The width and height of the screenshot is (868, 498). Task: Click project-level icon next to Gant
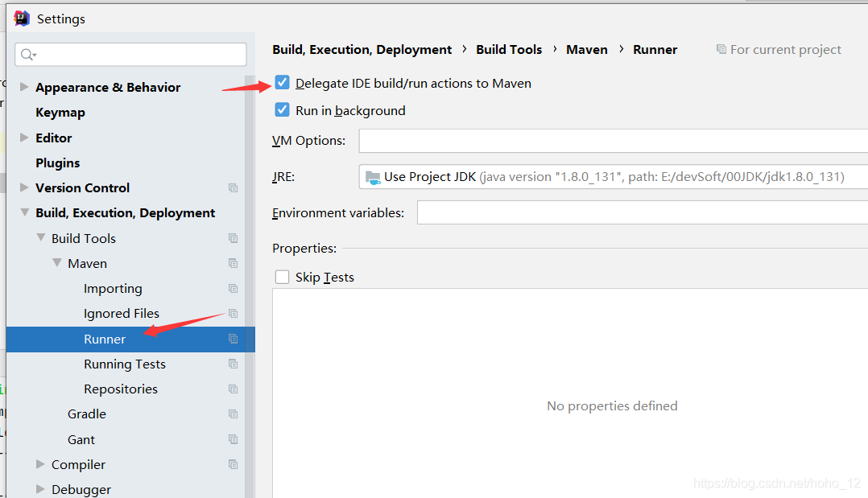pyautogui.click(x=233, y=439)
